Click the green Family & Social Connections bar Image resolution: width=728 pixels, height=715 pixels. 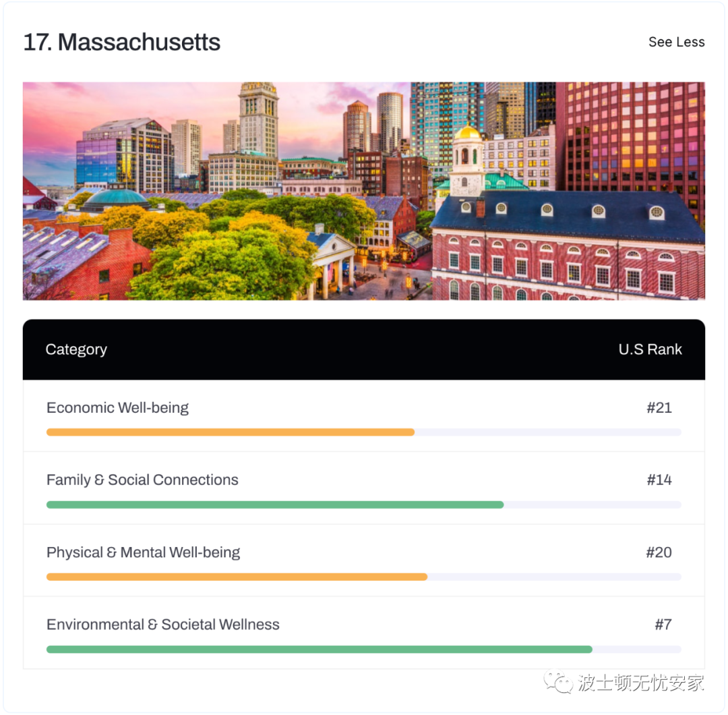point(275,505)
